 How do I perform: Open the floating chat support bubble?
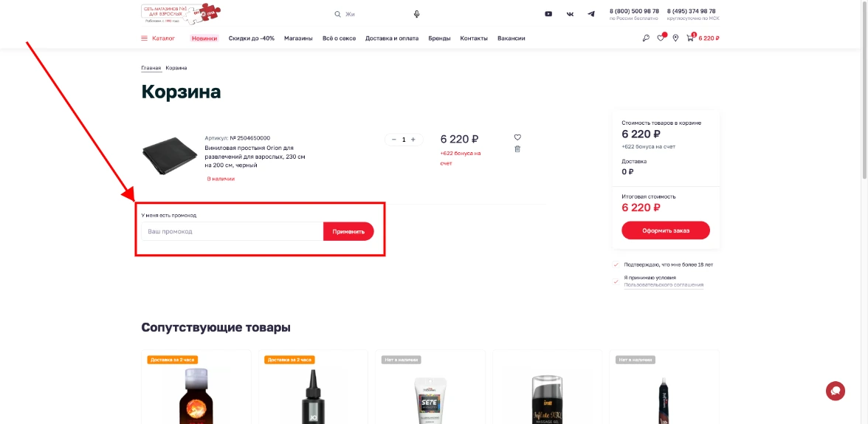835,391
